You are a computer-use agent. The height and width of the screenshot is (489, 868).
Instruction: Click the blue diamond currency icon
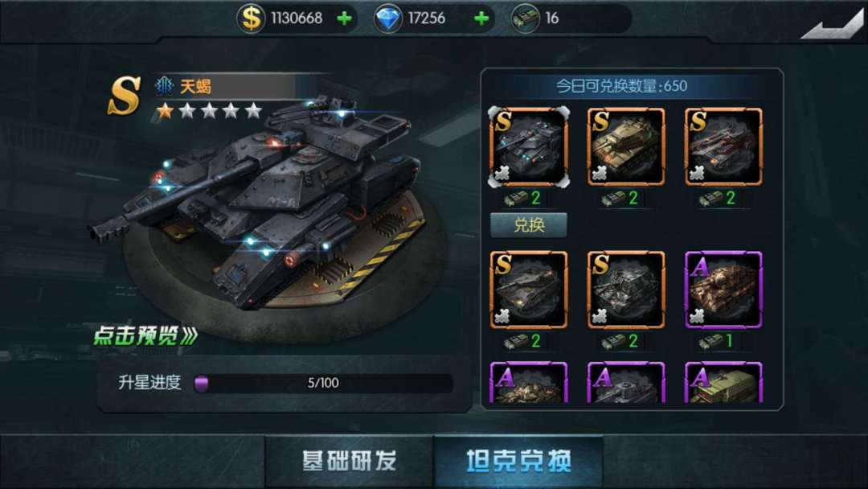pos(387,18)
